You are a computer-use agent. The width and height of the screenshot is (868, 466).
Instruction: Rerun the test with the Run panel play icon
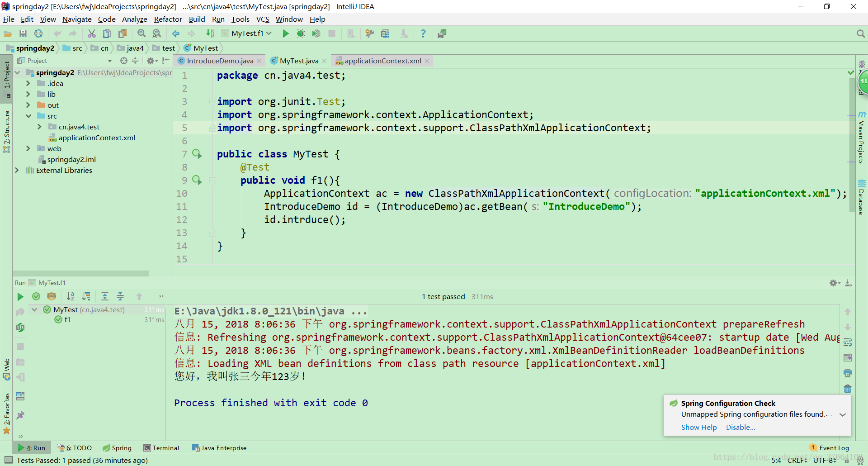[x=20, y=297]
